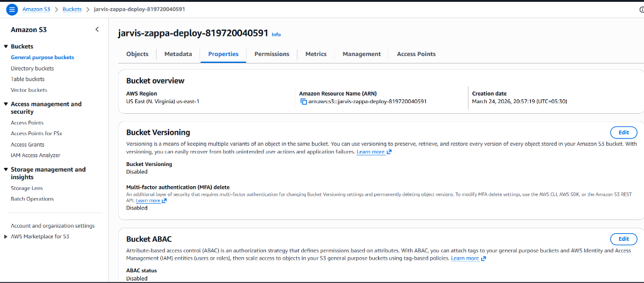644x283 pixels.
Task: Click Info link beside bucket name
Action: point(276,35)
